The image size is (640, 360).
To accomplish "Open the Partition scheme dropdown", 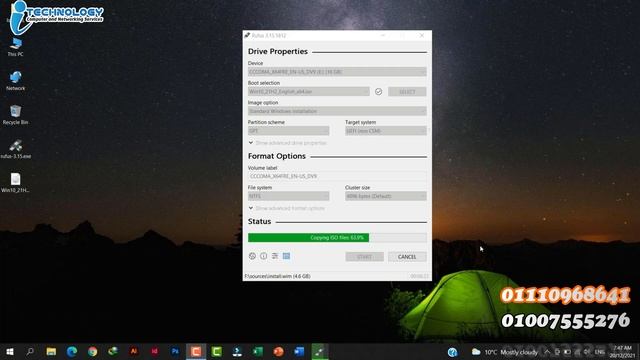I will click(288, 131).
